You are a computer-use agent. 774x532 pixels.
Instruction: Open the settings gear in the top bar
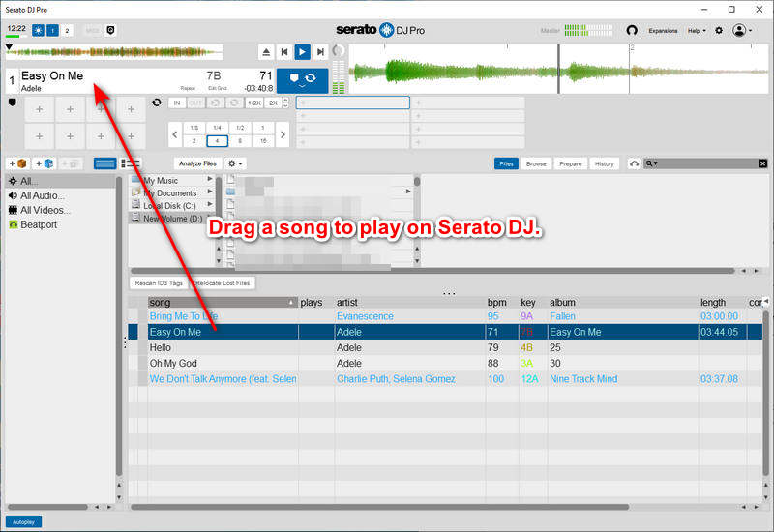point(718,31)
